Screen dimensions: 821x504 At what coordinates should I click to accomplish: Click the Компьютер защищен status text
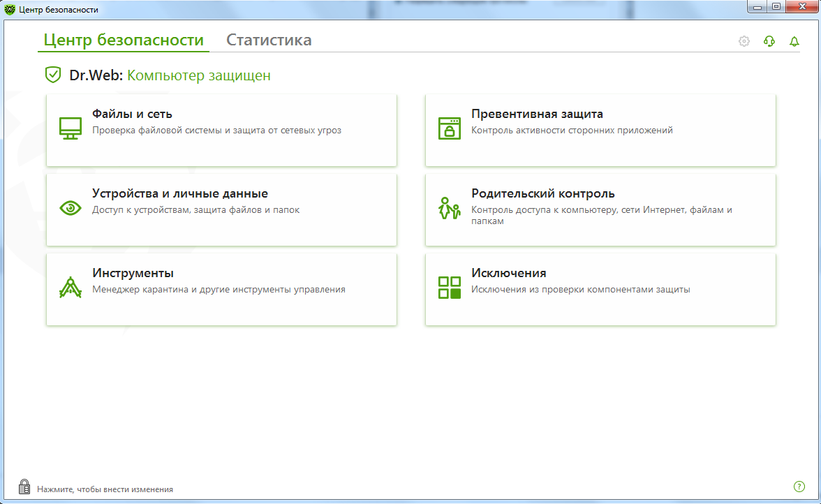click(x=199, y=75)
